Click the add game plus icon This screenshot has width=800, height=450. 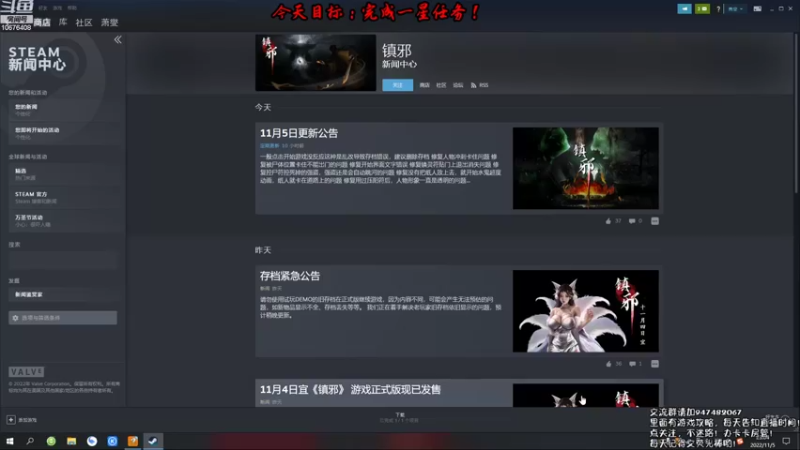pyautogui.click(x=11, y=419)
